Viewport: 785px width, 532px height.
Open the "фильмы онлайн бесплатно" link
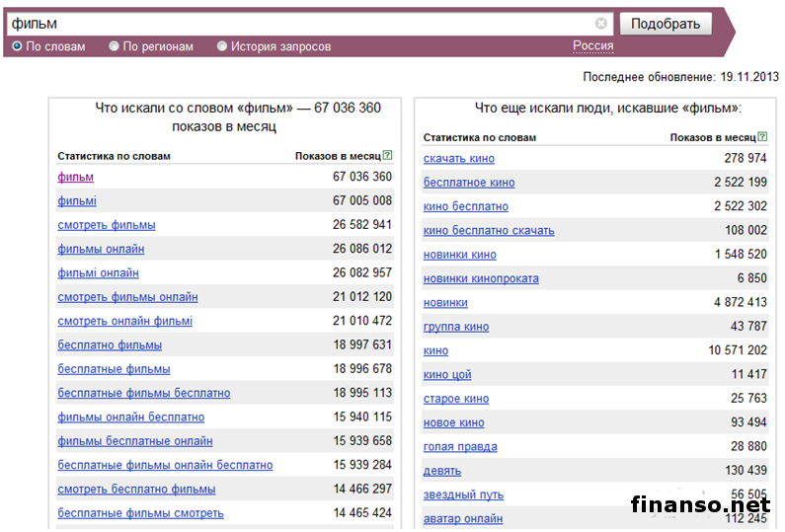[131, 418]
